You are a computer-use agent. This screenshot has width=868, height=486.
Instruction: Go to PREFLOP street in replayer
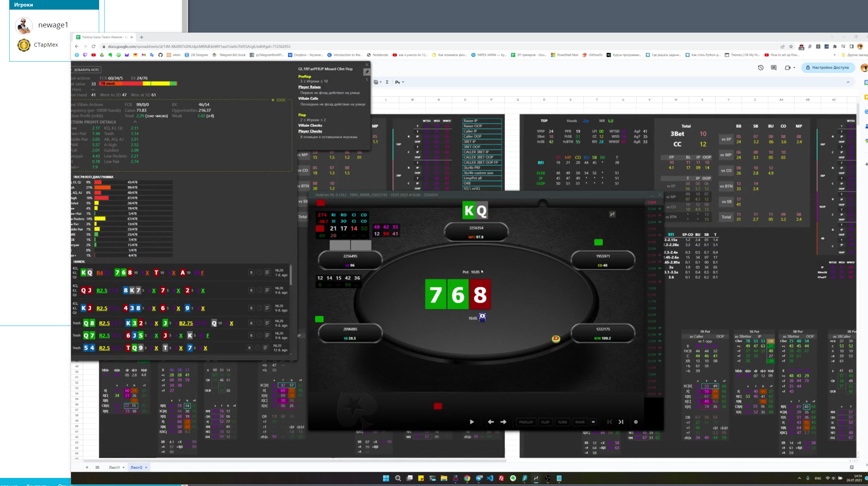[526, 422]
